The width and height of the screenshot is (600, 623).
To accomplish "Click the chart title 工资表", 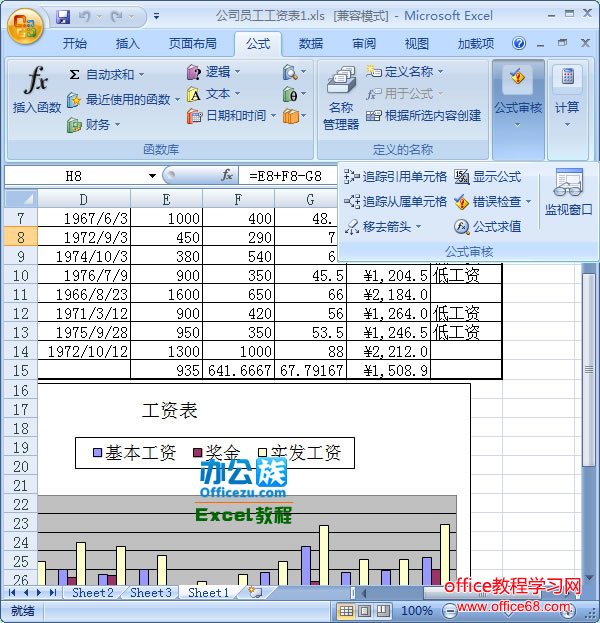I will [x=170, y=410].
